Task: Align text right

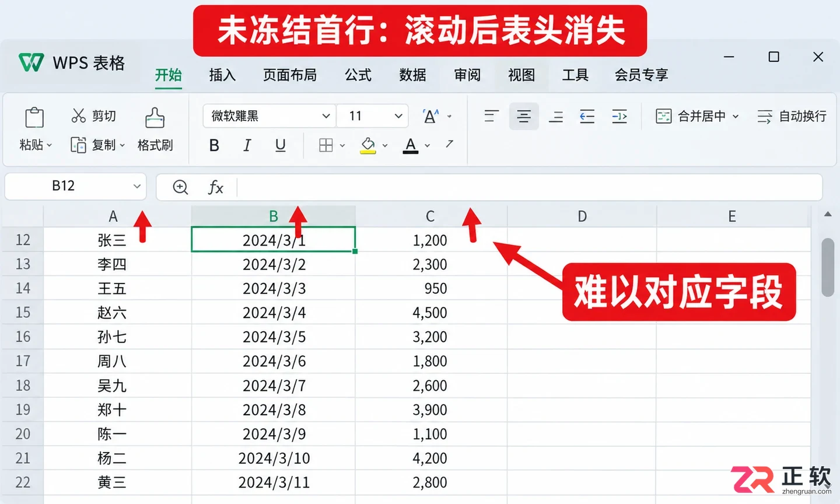Action: [556, 116]
